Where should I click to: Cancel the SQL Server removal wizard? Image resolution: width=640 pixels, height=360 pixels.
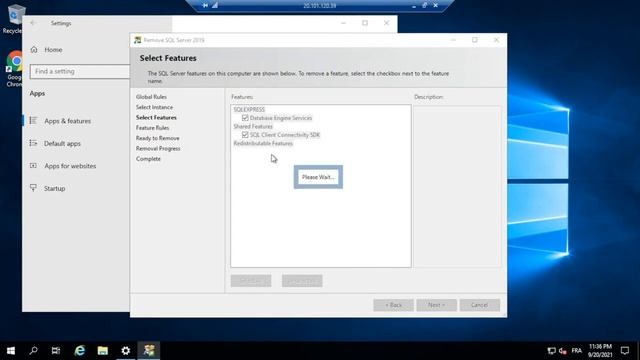(x=480, y=305)
